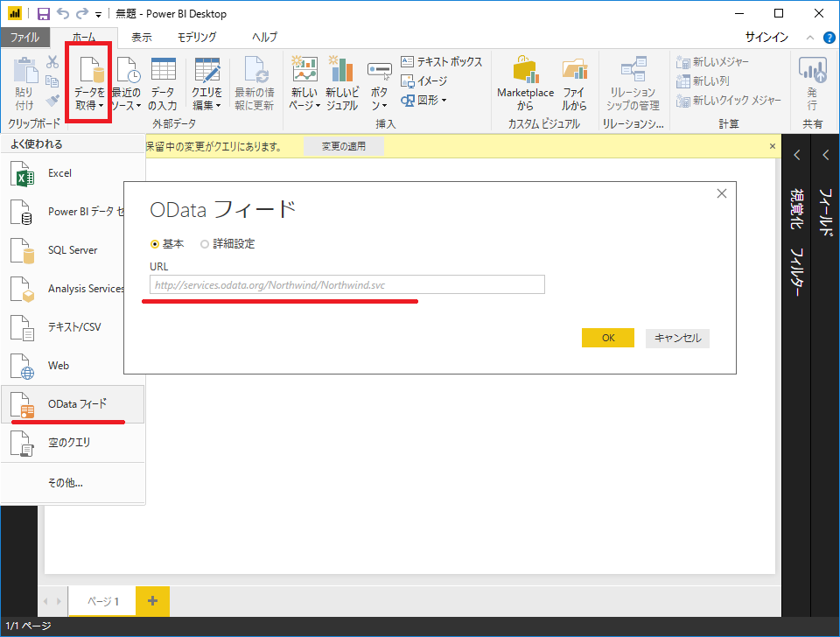Click キャンセル in the OData dialog
This screenshot has width=840, height=637.
[x=677, y=338]
